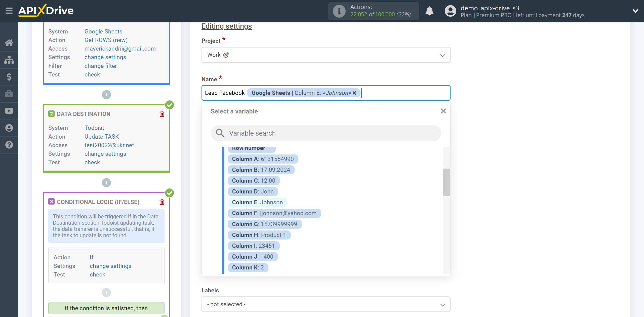Image resolution: width=644 pixels, height=317 pixels.
Task: Open the Todoist system link
Action: [94, 128]
